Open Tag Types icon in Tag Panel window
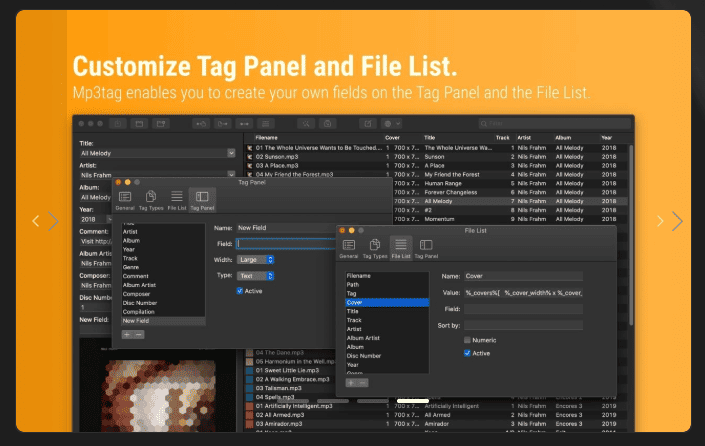The height and width of the screenshot is (446, 705). pyautogui.click(x=151, y=200)
